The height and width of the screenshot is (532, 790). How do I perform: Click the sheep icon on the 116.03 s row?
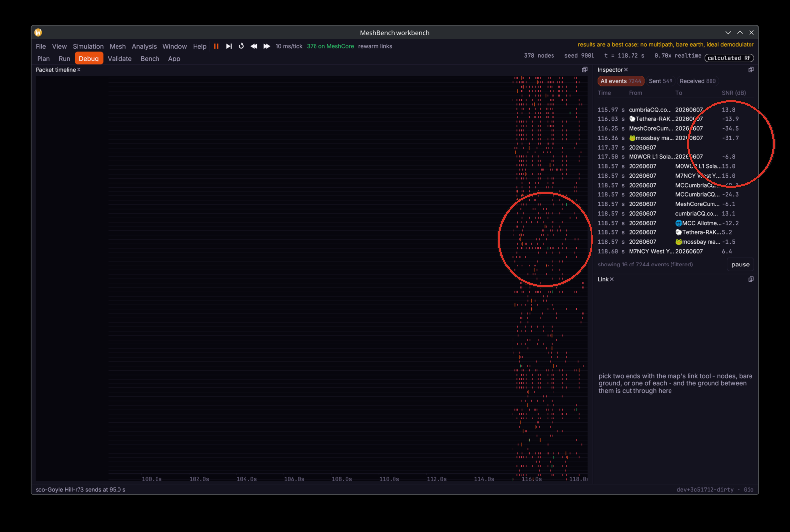click(632, 119)
